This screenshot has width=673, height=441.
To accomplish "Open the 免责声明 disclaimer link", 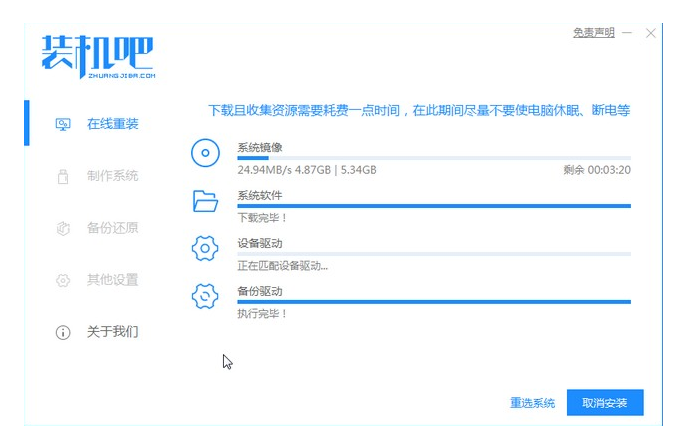I will point(593,33).
